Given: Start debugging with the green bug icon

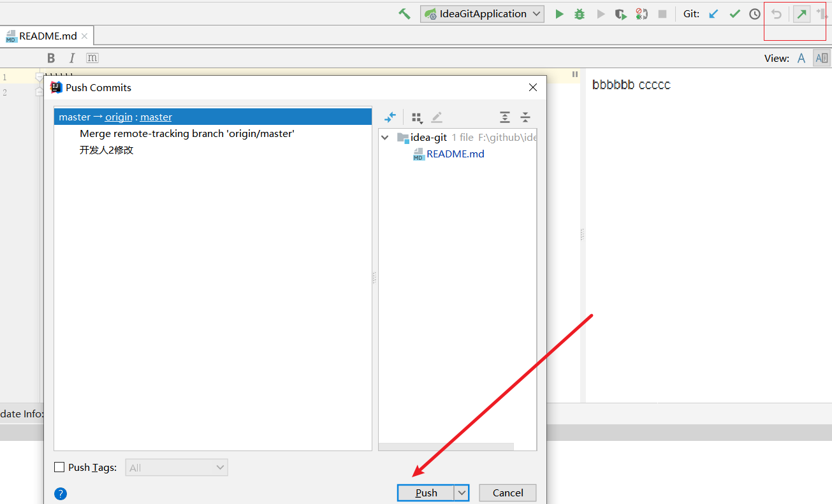Looking at the screenshot, I should coord(580,14).
